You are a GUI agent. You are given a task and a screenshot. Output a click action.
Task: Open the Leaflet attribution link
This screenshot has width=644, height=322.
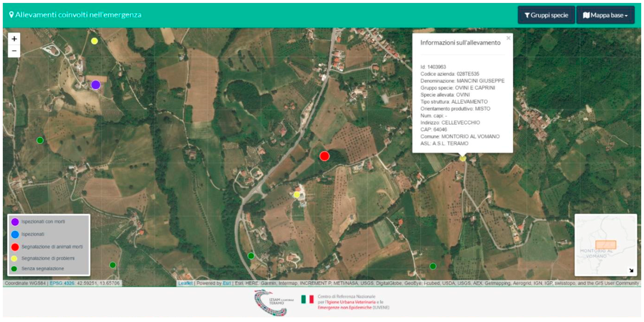[185, 283]
